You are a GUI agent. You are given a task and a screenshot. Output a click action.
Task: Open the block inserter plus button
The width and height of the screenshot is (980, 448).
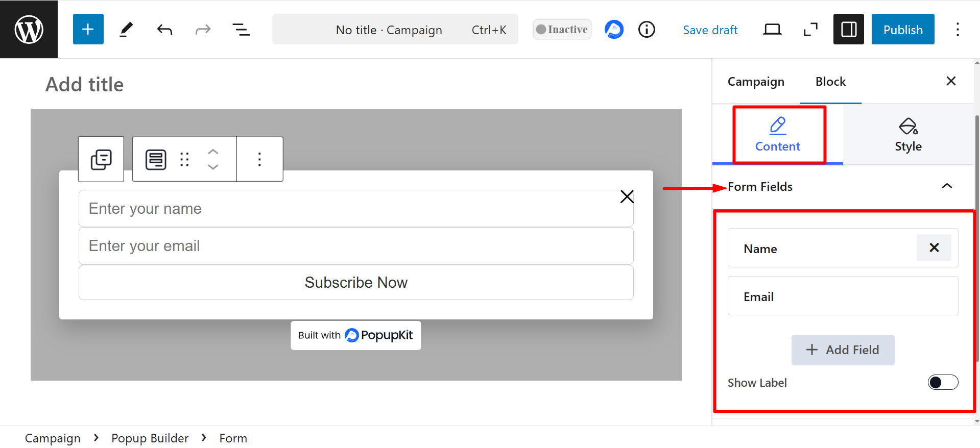88,30
